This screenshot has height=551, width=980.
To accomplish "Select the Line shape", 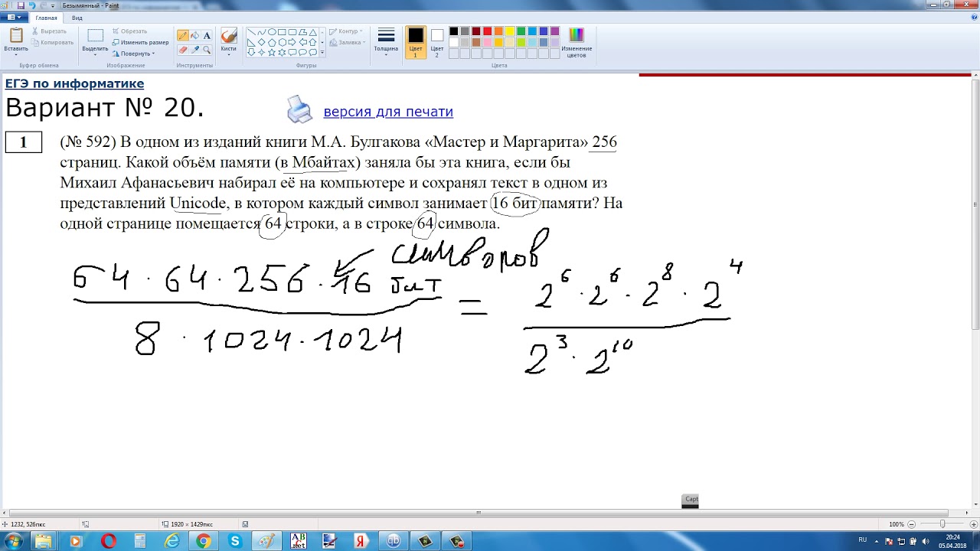I will click(x=251, y=32).
